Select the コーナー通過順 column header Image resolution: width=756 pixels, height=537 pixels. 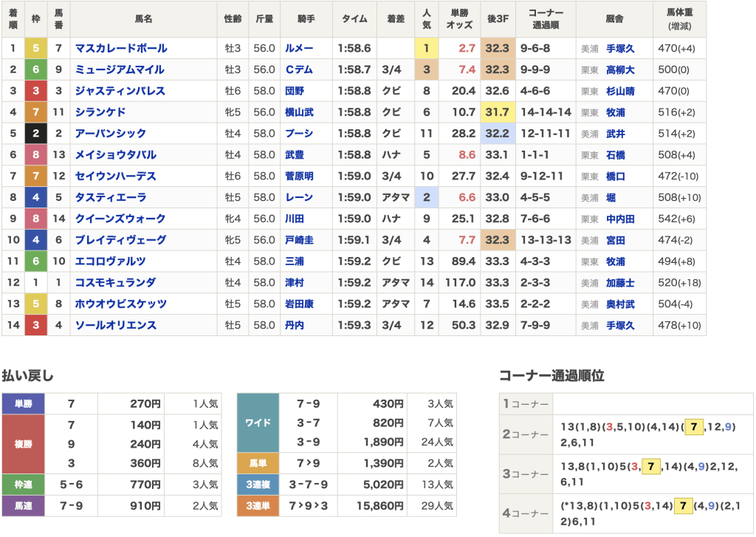coord(546,18)
